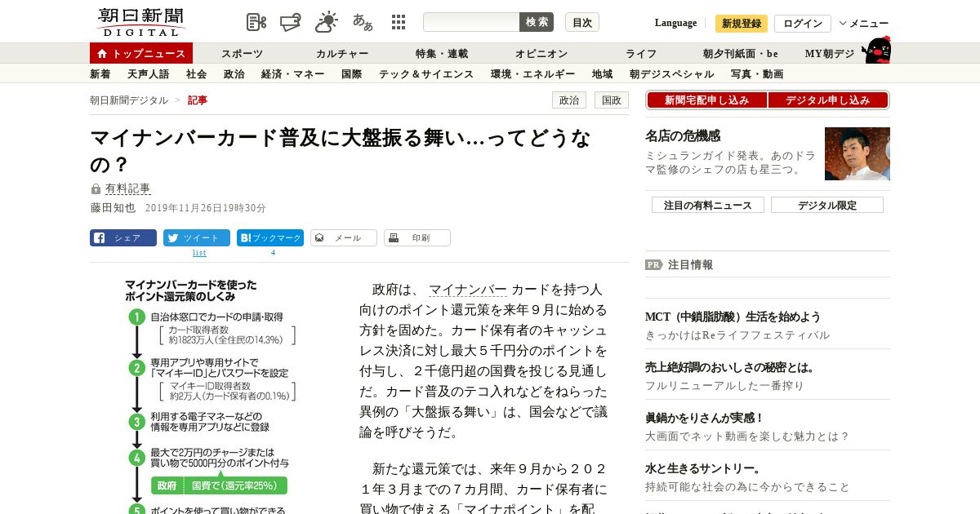Open the newspaper articles icon in header
Image resolution: width=980 pixels, height=514 pixels.
256,22
